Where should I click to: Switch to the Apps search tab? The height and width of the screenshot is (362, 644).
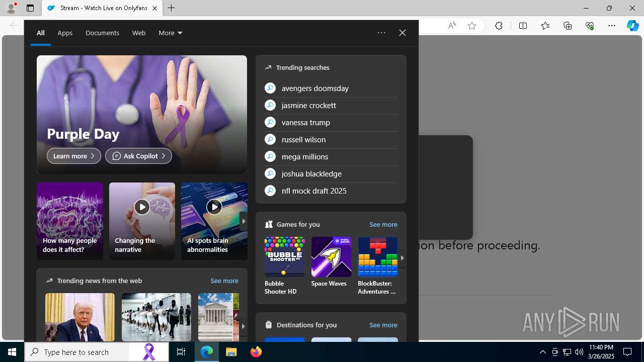(x=65, y=33)
